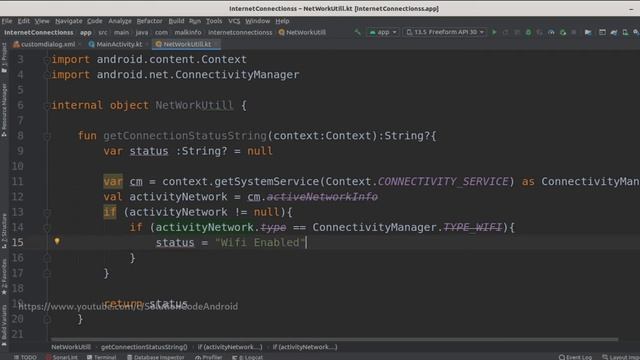Image resolution: width=640 pixels, height=360 pixels.
Task: Open the Navigate menu
Action: (69, 21)
